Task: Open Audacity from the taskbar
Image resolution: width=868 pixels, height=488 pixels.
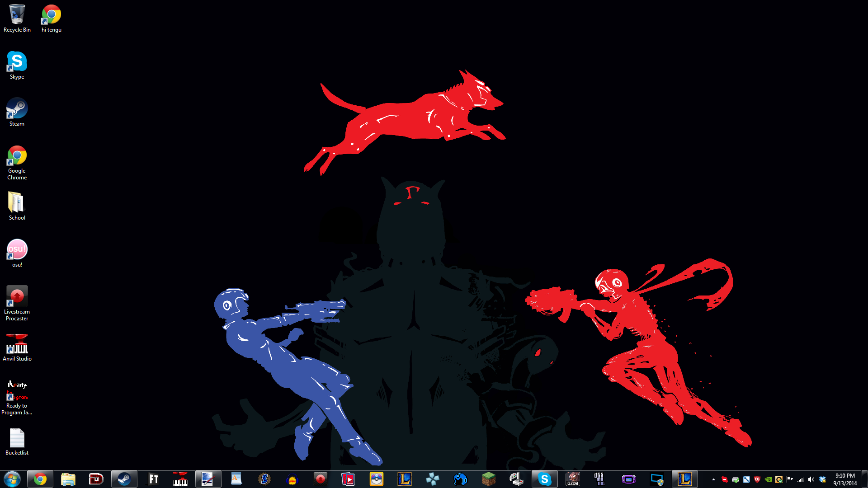Action: (x=292, y=479)
